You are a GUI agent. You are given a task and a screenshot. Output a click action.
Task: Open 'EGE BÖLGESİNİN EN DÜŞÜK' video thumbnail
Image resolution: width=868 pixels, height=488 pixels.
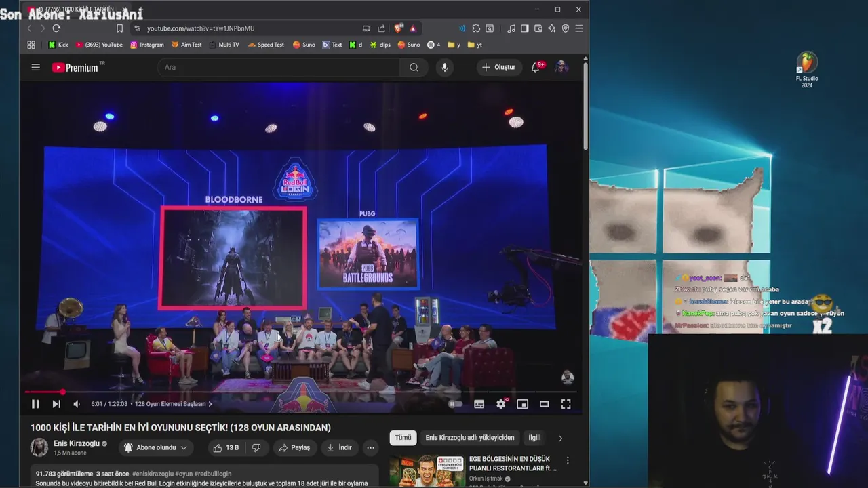[x=427, y=470]
